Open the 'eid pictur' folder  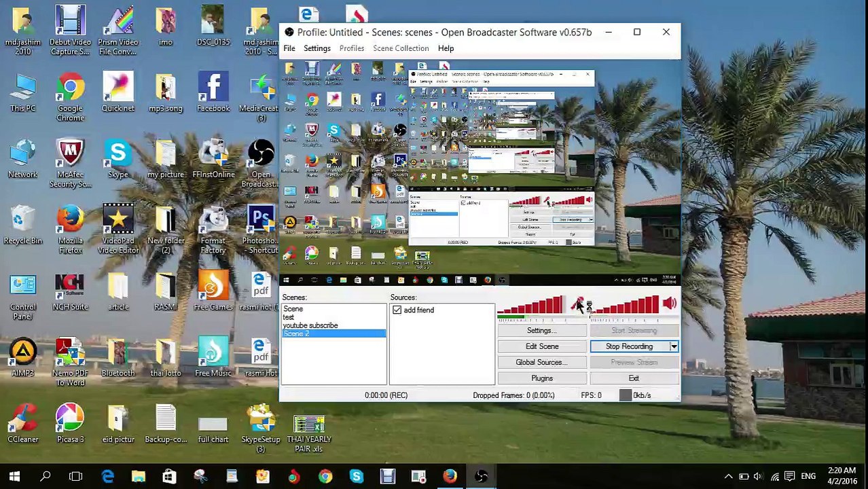pos(117,422)
